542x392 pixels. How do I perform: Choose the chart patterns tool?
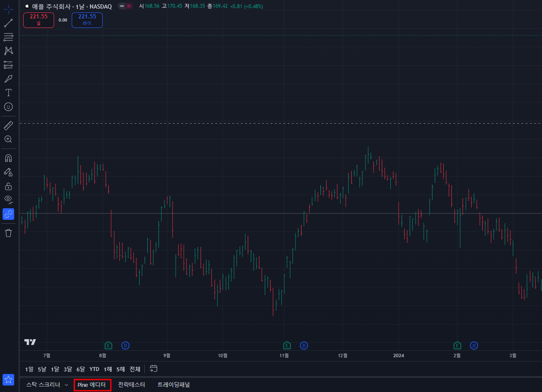pyautogui.click(x=8, y=51)
